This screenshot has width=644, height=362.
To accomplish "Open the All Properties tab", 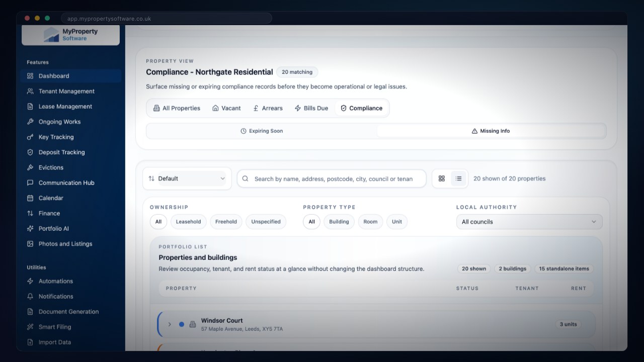I will point(176,108).
